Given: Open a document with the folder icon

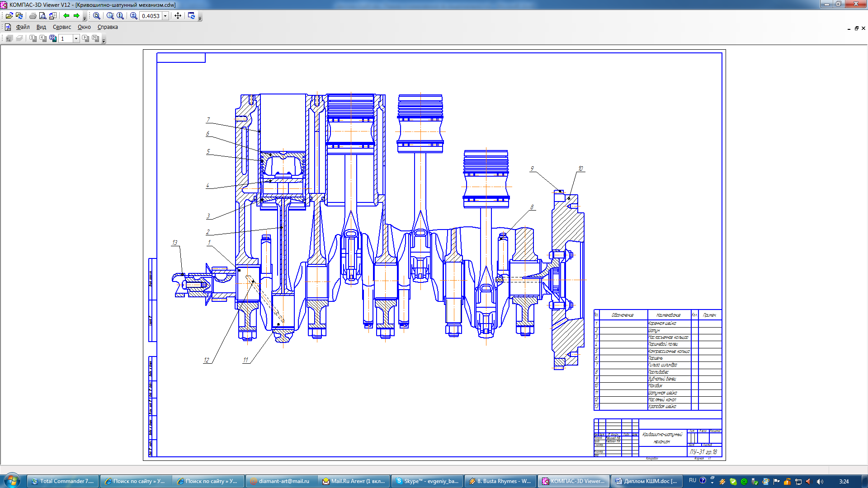Looking at the screenshot, I should 9,16.
